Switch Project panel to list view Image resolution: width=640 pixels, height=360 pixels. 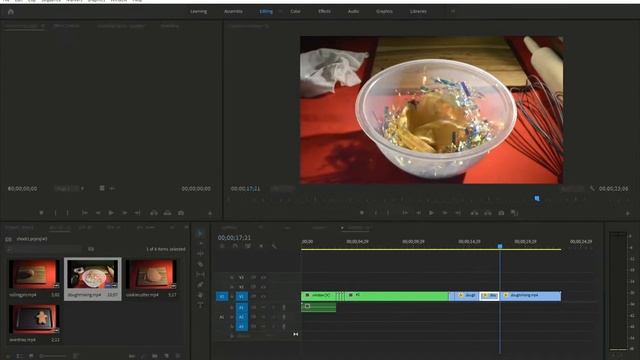coord(19,356)
